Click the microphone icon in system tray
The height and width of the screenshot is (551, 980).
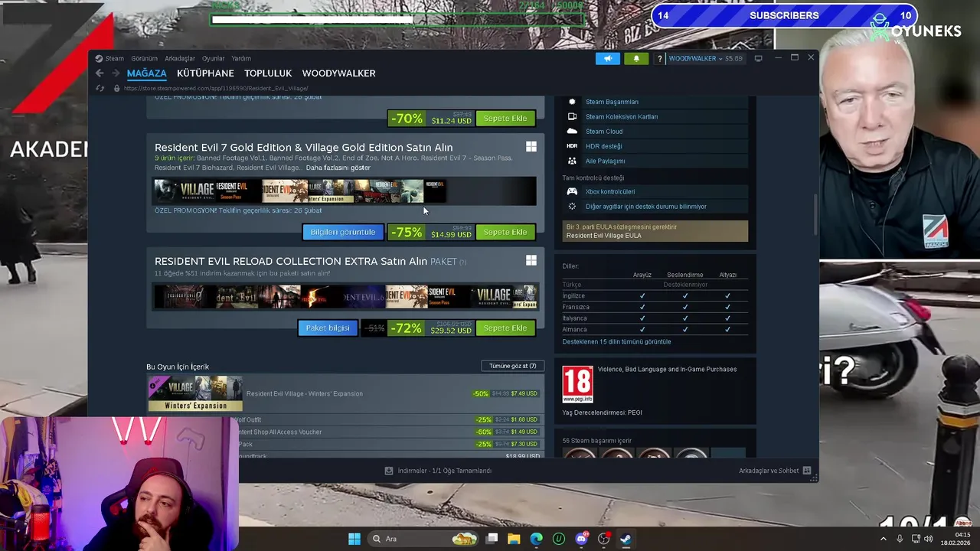(900, 539)
